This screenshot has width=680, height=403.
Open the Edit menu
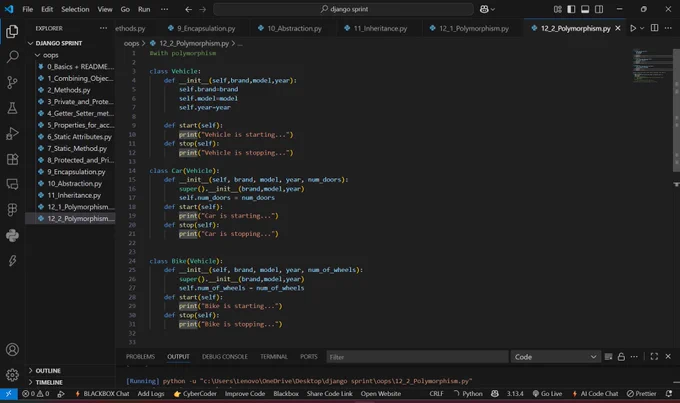tap(47, 9)
